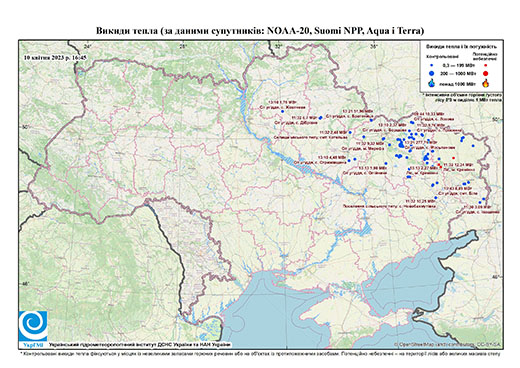Select the isolated red marker in the eastern region

pos(453,158)
